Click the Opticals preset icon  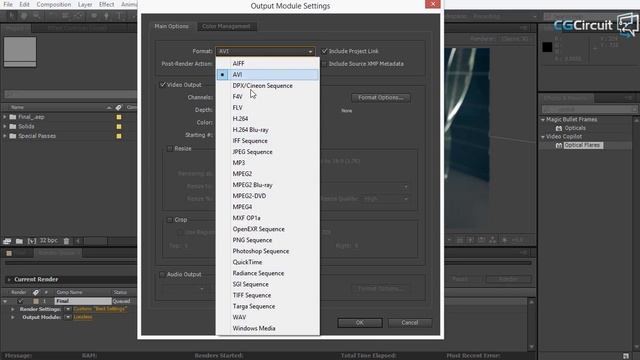click(x=559, y=128)
